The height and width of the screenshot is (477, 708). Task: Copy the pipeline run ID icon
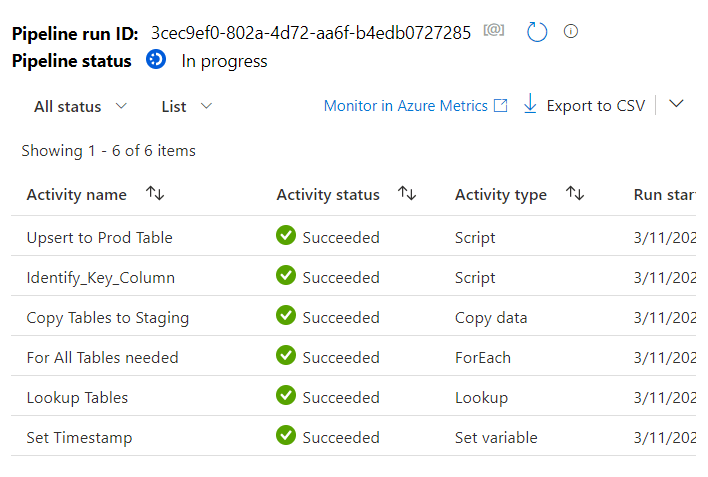point(494,31)
